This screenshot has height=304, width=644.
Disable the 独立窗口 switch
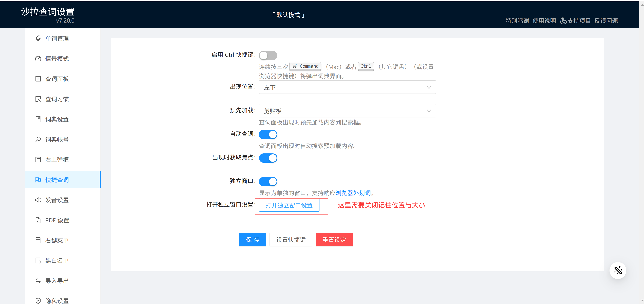268,182
